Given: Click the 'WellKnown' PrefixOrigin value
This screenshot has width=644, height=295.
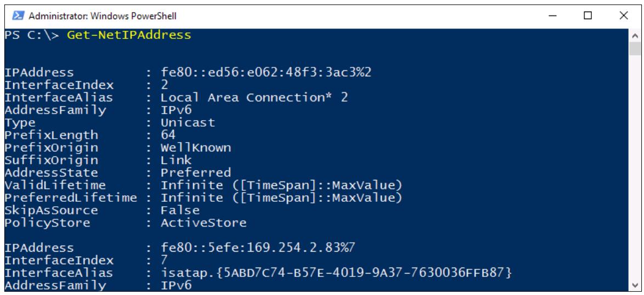Looking at the screenshot, I should click(x=195, y=147).
